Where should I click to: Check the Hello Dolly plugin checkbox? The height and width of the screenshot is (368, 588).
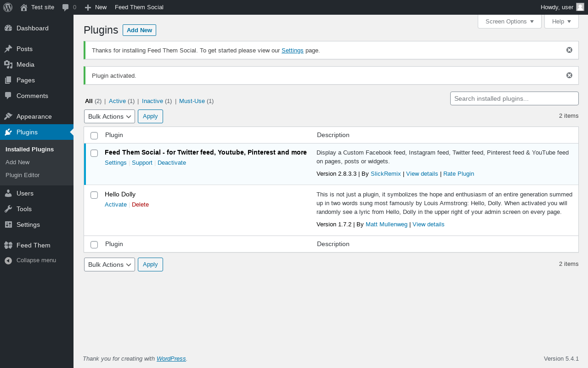click(94, 195)
